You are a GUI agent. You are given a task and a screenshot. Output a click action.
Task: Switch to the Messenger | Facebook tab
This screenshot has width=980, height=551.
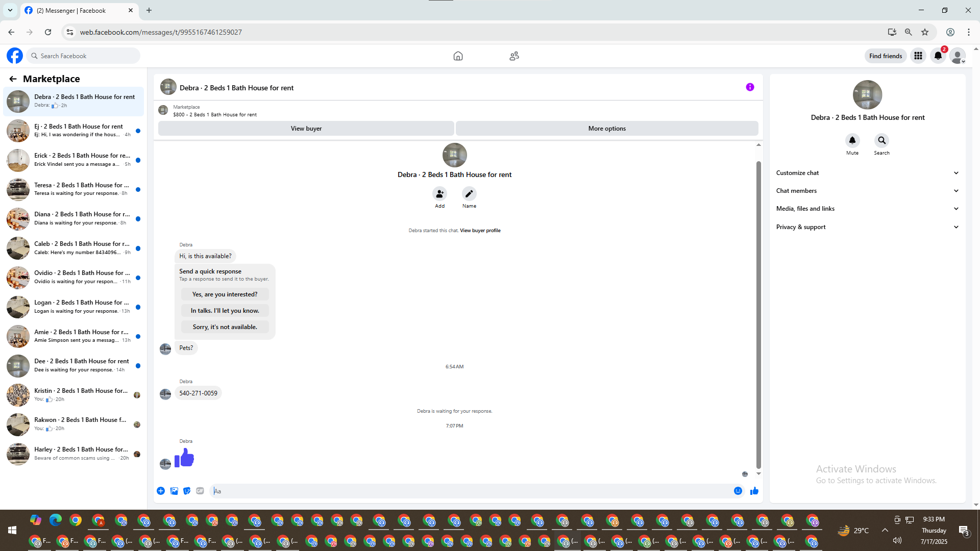point(79,11)
